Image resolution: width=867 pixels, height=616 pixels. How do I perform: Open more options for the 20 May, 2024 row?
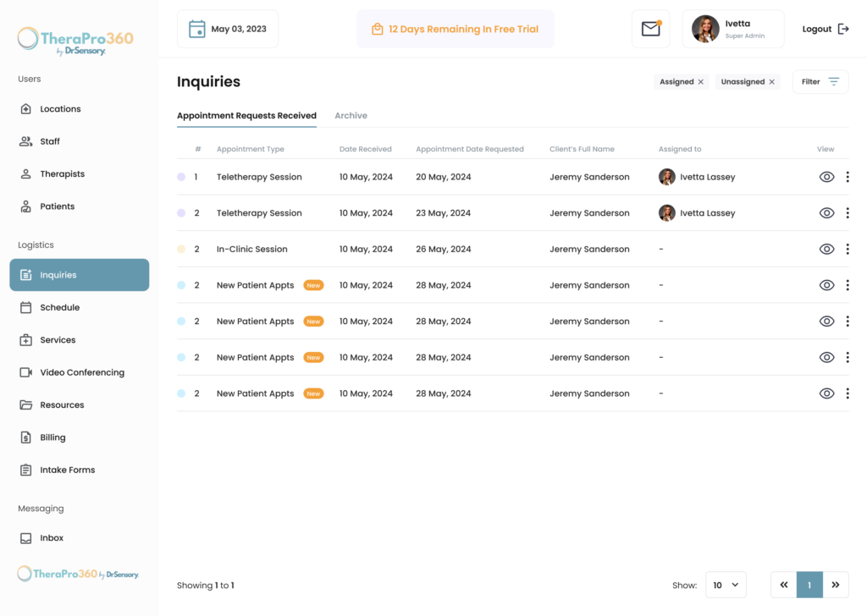[848, 177]
